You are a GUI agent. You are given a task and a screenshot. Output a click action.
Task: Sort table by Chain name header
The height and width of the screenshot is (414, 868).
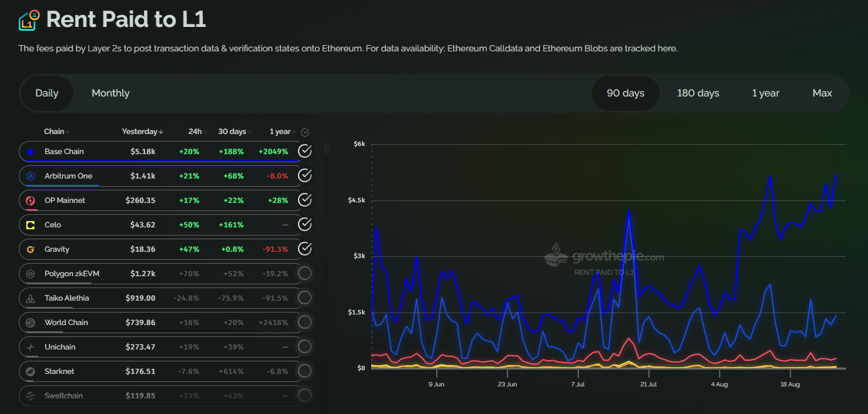(x=56, y=132)
